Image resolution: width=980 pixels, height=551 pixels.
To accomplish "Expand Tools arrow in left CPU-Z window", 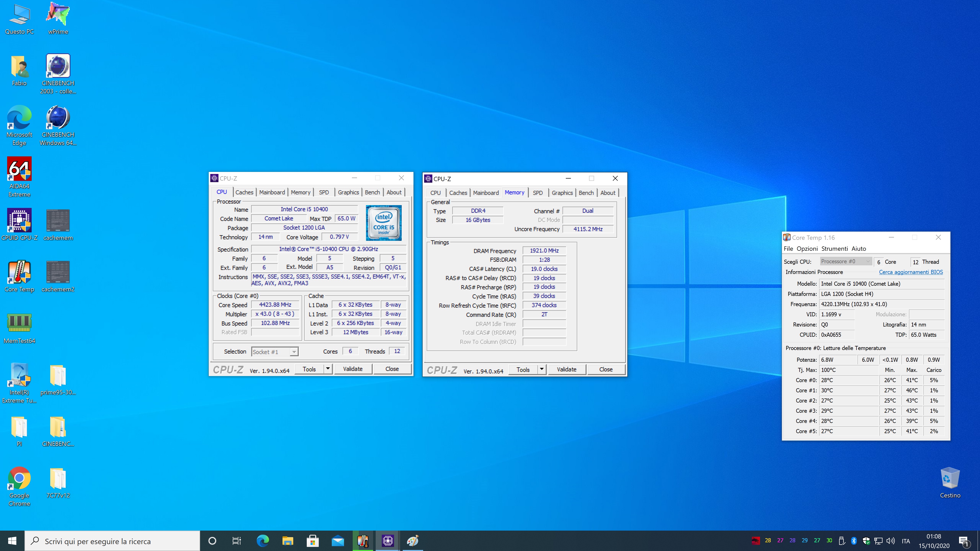I will (x=327, y=369).
